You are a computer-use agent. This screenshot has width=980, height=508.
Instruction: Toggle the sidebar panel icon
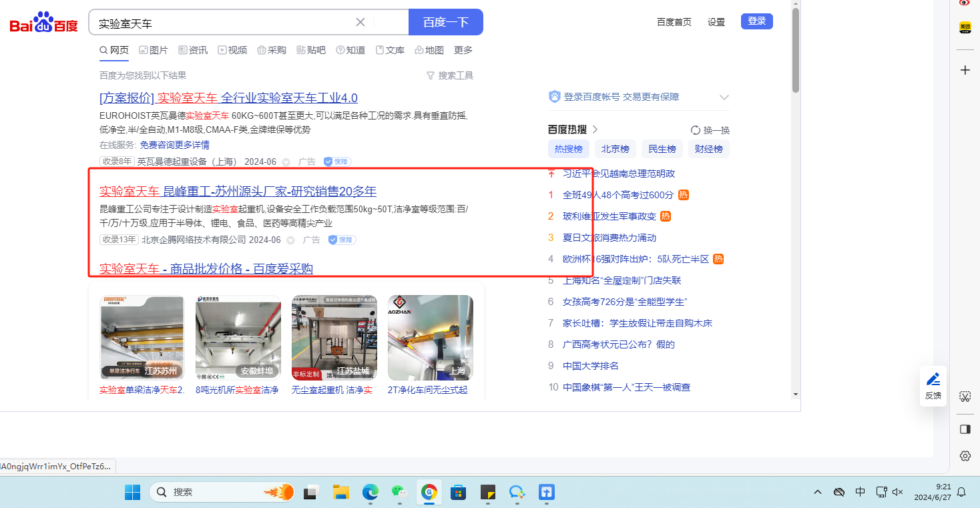click(x=965, y=429)
